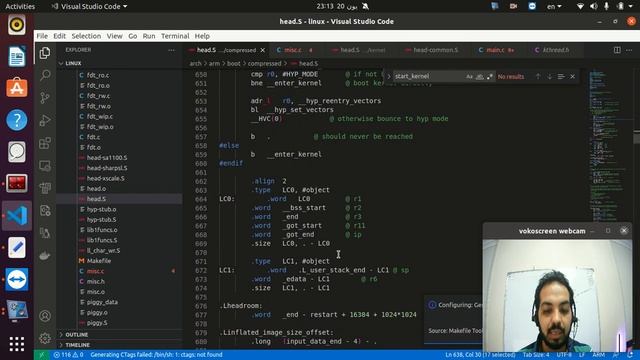Open the Remote Explorer view
The width and height of the screenshot is (640, 360).
pyautogui.click(x=45, y=166)
